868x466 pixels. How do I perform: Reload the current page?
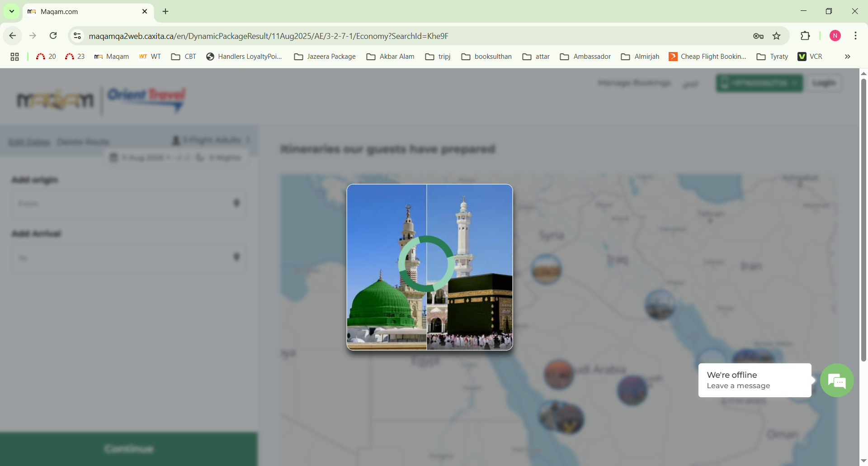pos(53,36)
